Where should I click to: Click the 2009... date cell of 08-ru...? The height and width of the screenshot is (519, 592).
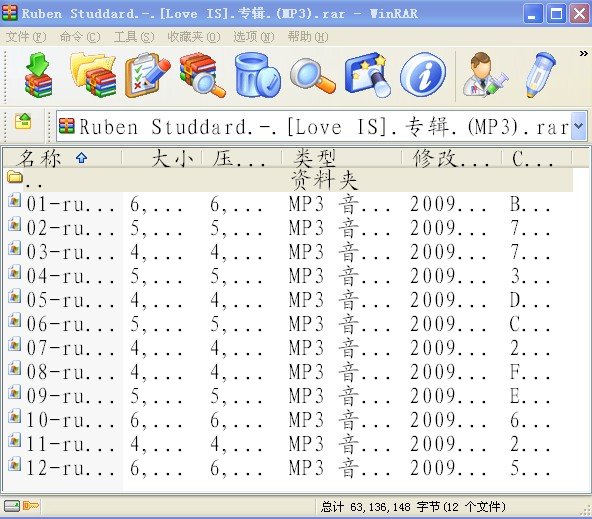click(448, 372)
